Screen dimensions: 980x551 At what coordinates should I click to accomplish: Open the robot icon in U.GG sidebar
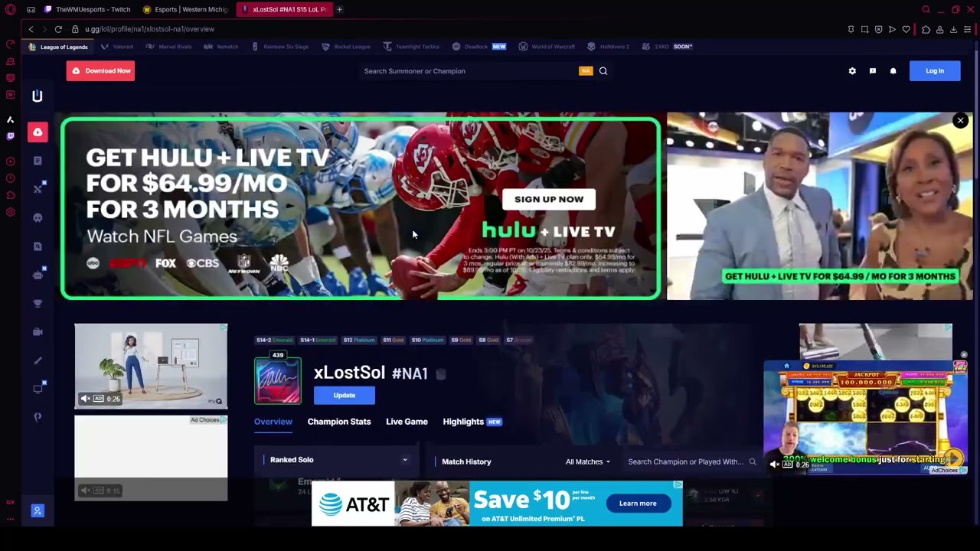tap(38, 275)
